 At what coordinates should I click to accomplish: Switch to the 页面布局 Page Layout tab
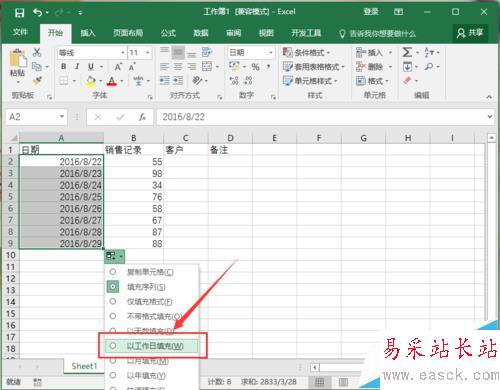tap(128, 33)
